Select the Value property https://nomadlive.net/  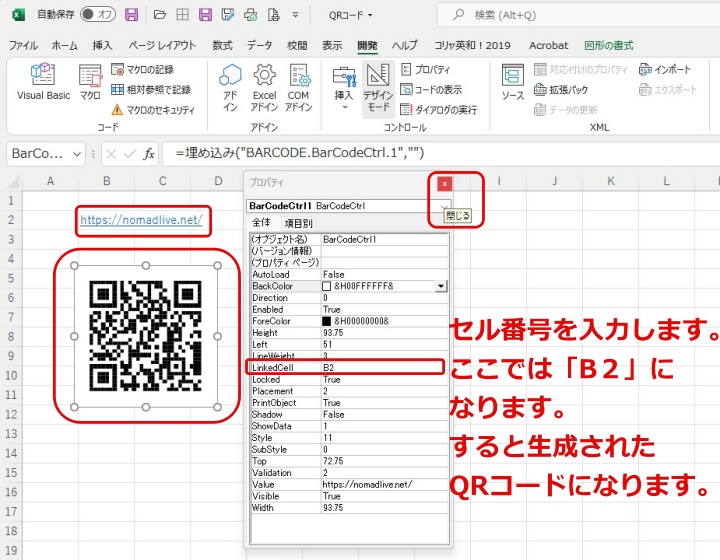click(384, 485)
